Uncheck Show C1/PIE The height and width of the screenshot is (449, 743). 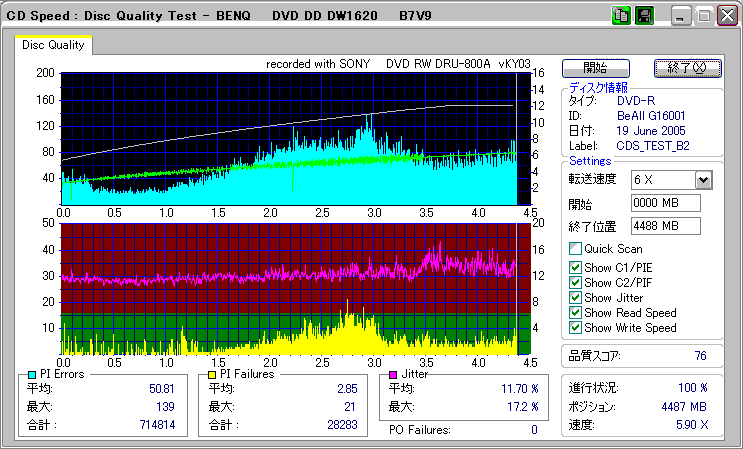[x=575, y=267]
